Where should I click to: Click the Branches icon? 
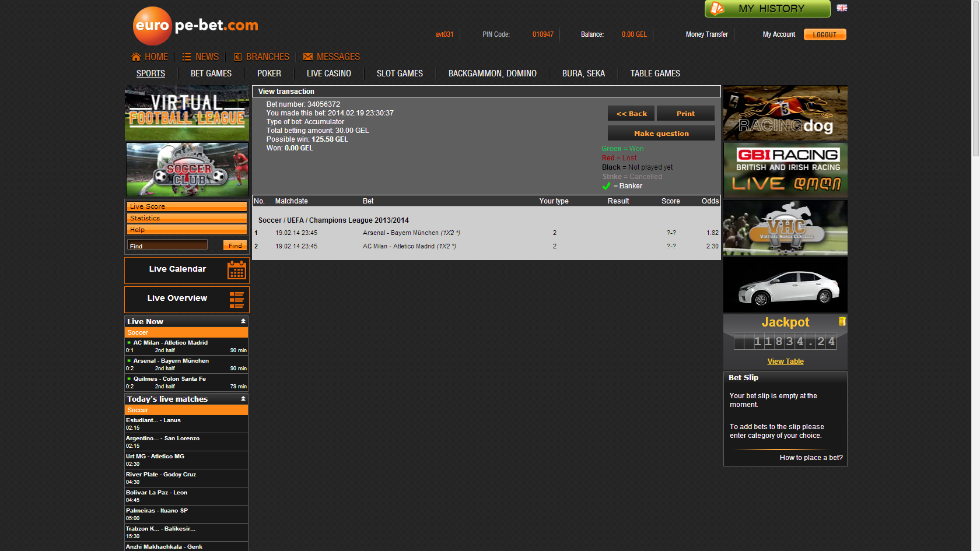coord(237,57)
